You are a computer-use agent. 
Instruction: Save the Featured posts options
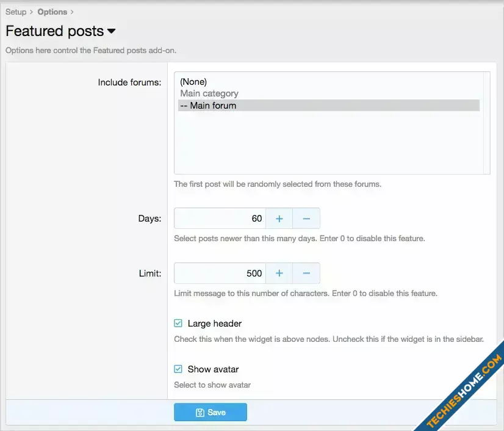point(211,412)
